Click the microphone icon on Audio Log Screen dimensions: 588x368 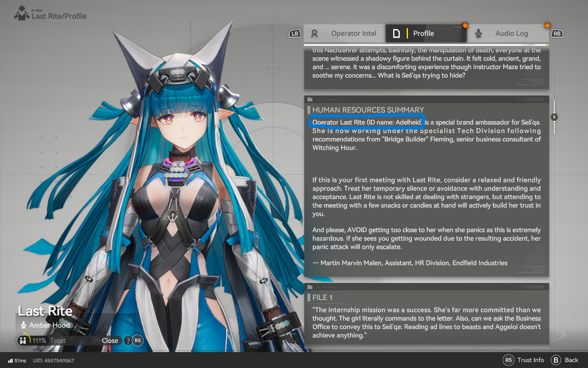(479, 34)
